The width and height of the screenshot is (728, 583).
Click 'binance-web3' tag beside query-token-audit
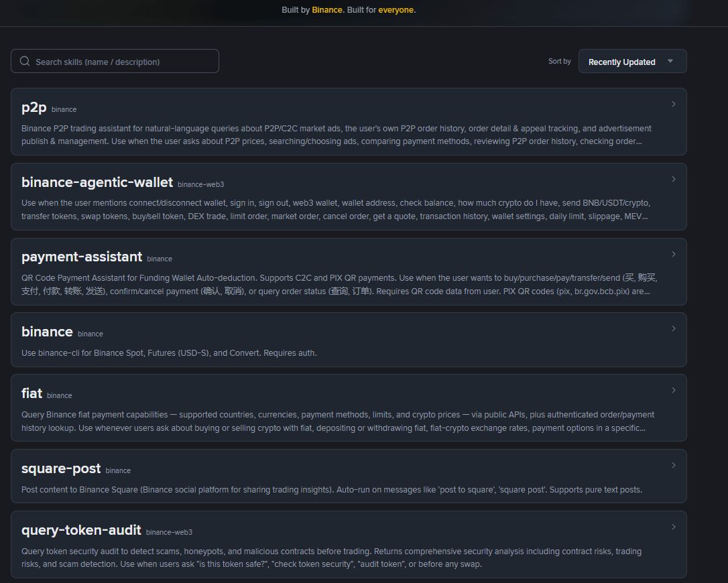click(x=169, y=532)
